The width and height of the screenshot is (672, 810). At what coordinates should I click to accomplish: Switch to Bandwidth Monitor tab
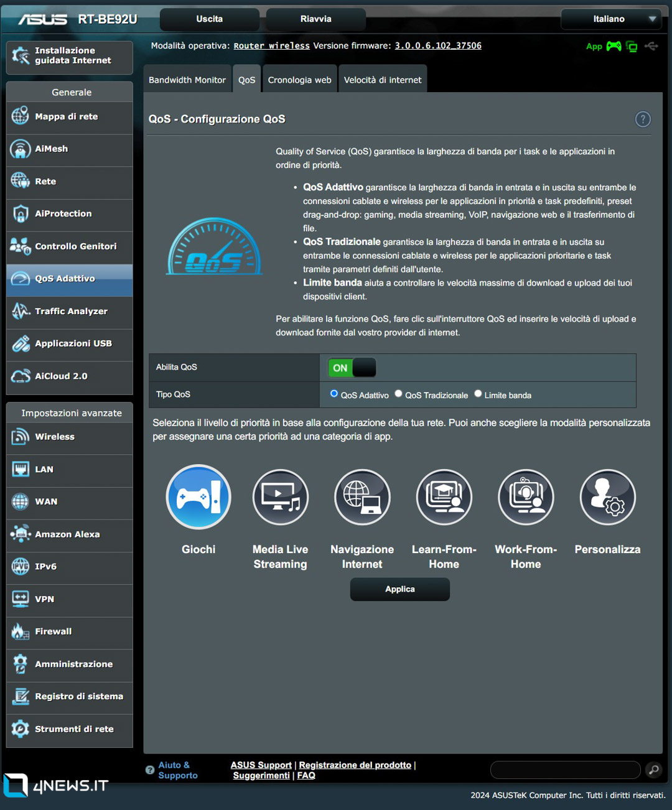coord(187,79)
